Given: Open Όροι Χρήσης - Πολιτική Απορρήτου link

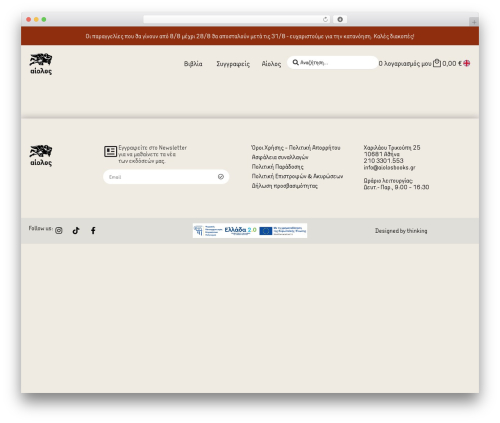Looking at the screenshot, I should 296,148.
